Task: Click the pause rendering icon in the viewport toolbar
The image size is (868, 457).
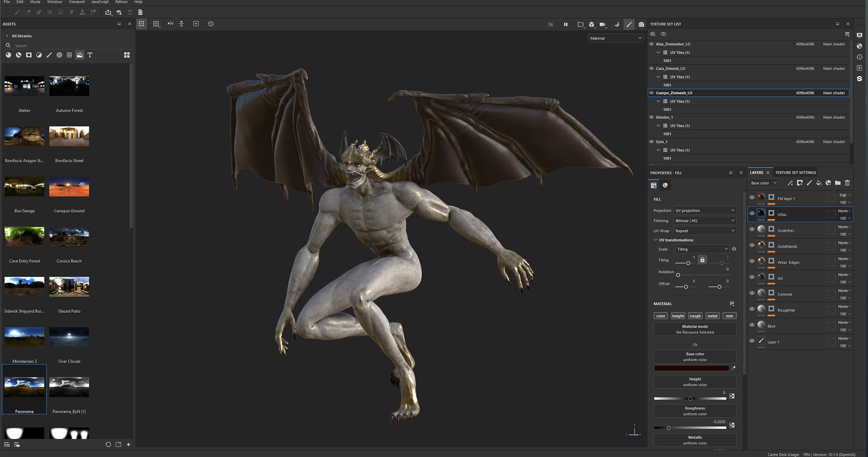Action: pos(566,24)
